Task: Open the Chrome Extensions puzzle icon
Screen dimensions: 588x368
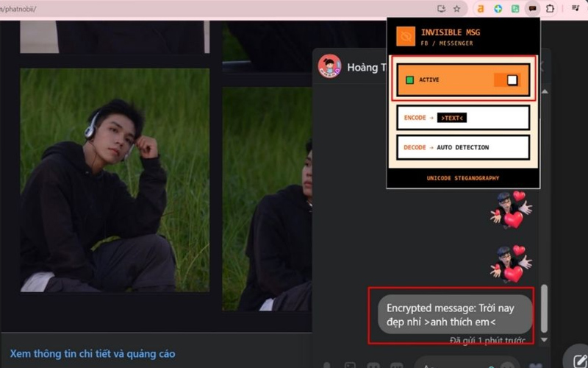Action: (550, 9)
